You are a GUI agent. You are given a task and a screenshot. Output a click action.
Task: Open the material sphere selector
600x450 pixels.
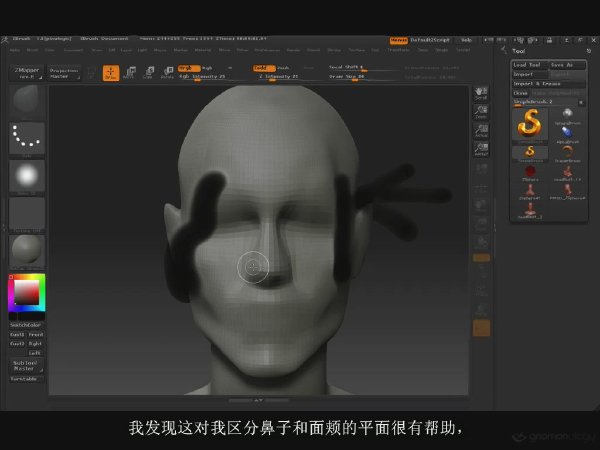[x=27, y=251]
